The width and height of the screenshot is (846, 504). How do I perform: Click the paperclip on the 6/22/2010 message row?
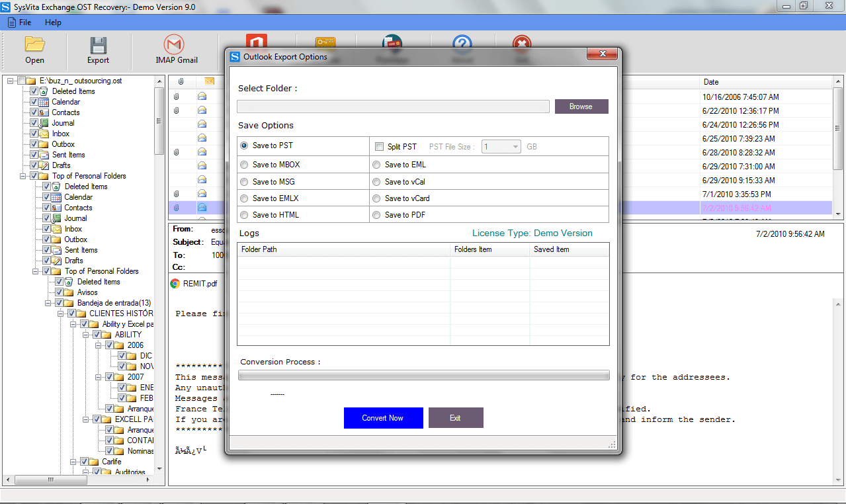click(x=177, y=110)
